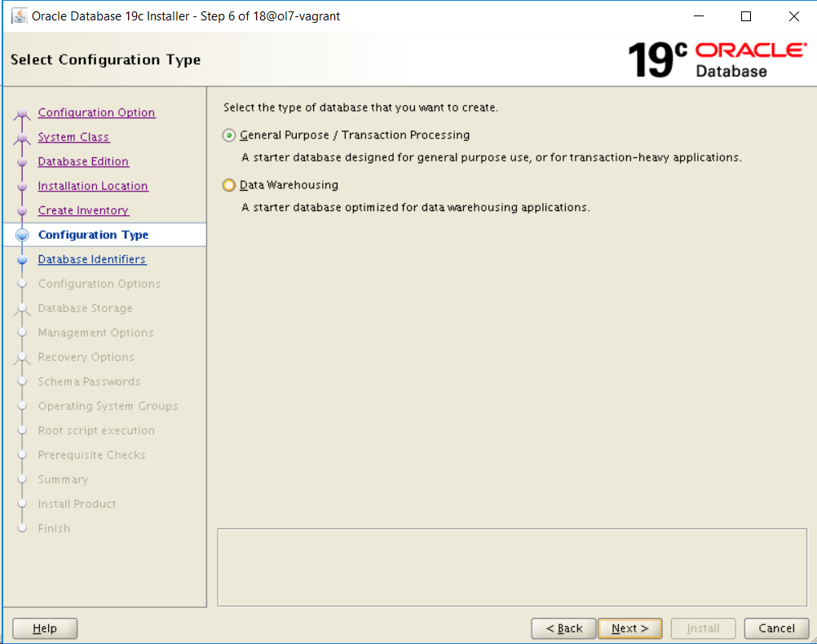Click the Java installer icon in title bar

[x=20, y=16]
